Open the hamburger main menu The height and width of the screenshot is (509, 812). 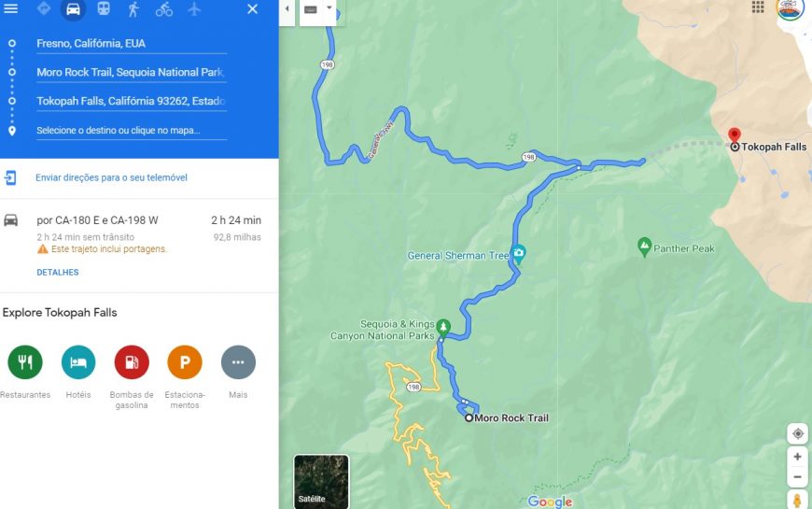click(x=11, y=8)
